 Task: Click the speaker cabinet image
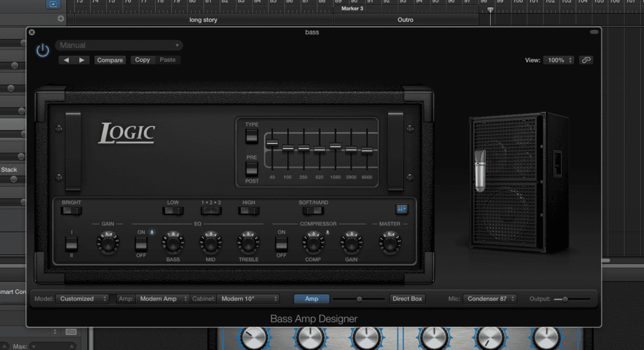tap(520, 183)
